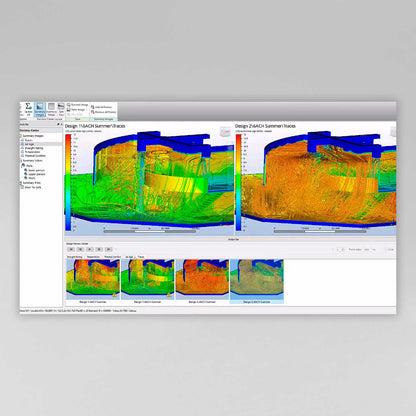
Task: Click Add All Frames in the ribbon
Action: click(x=101, y=107)
